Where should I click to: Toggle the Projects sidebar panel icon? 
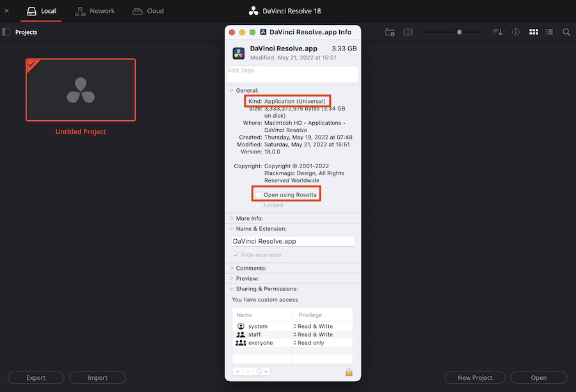(6, 32)
